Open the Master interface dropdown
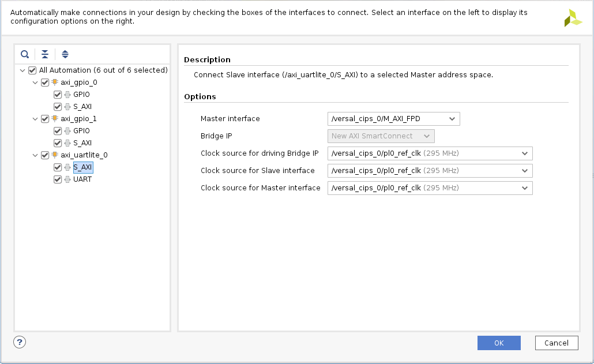This screenshot has width=594, height=364. [393, 119]
